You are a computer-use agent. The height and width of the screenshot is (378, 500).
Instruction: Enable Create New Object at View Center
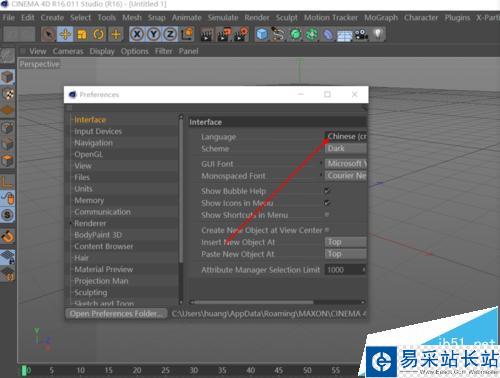(x=327, y=230)
